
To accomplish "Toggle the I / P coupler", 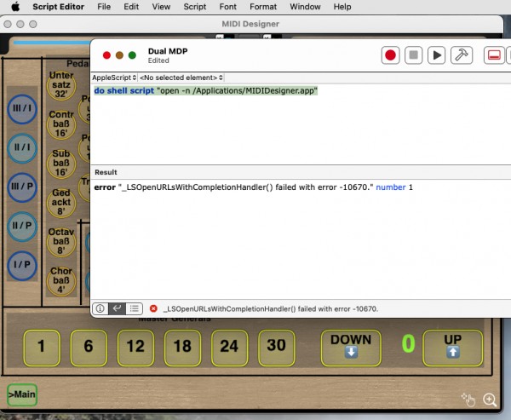I will [x=22, y=266].
